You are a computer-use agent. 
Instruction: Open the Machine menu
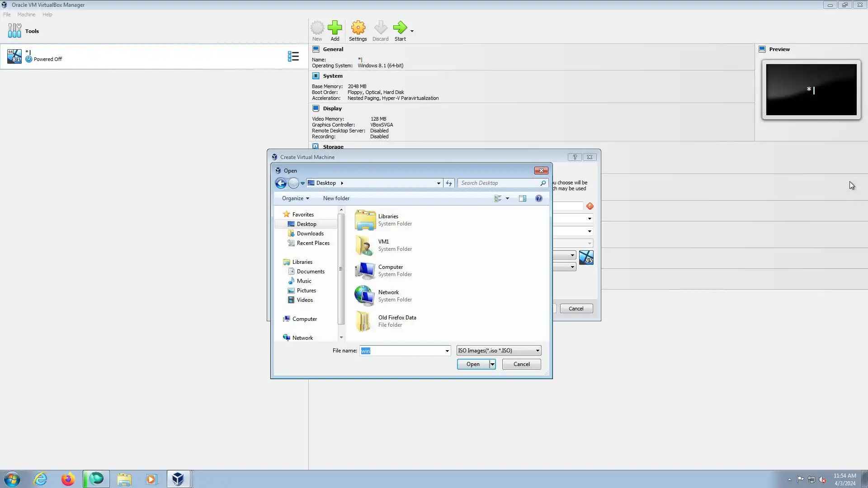[26, 14]
